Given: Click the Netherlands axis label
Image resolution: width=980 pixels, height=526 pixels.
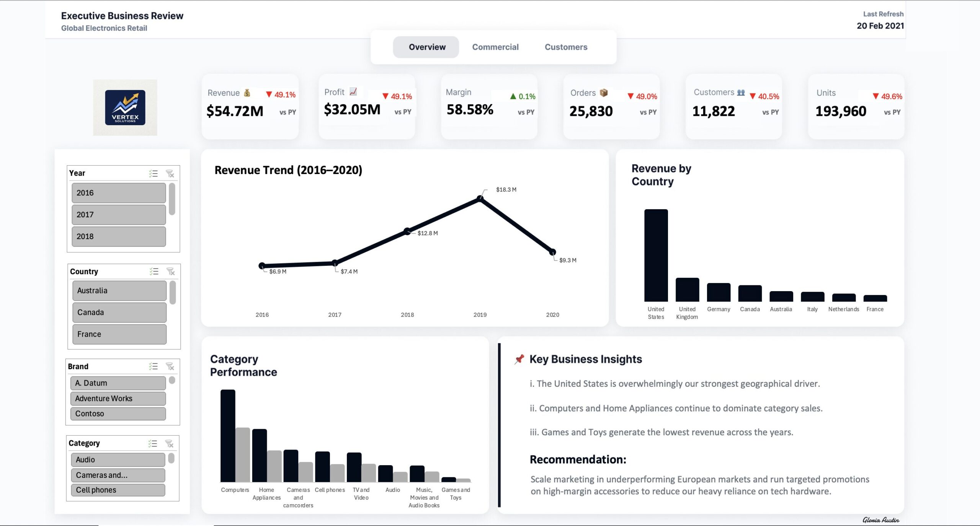Looking at the screenshot, I should point(844,309).
